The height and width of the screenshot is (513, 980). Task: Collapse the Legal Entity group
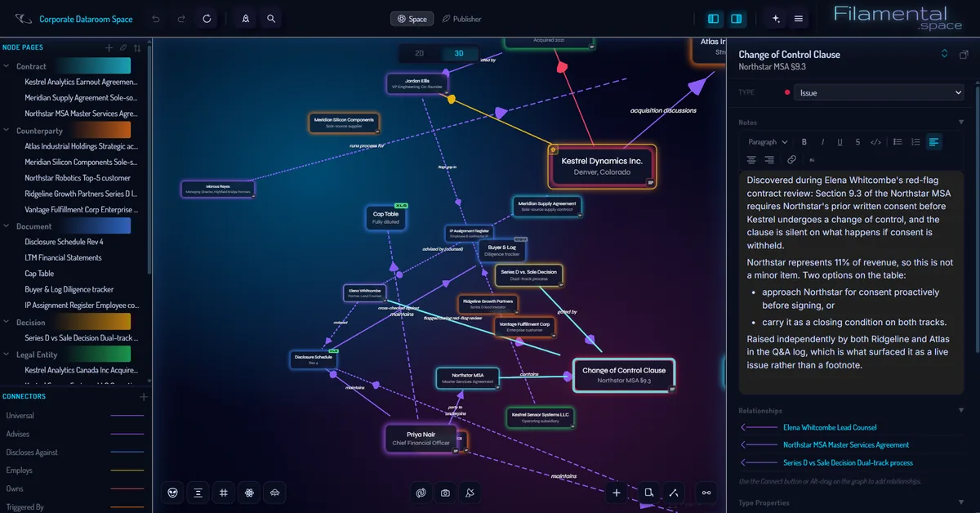tap(7, 355)
